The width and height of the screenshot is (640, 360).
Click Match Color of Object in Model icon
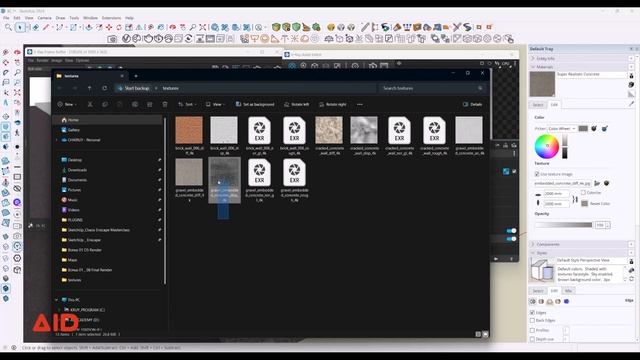coord(594,129)
